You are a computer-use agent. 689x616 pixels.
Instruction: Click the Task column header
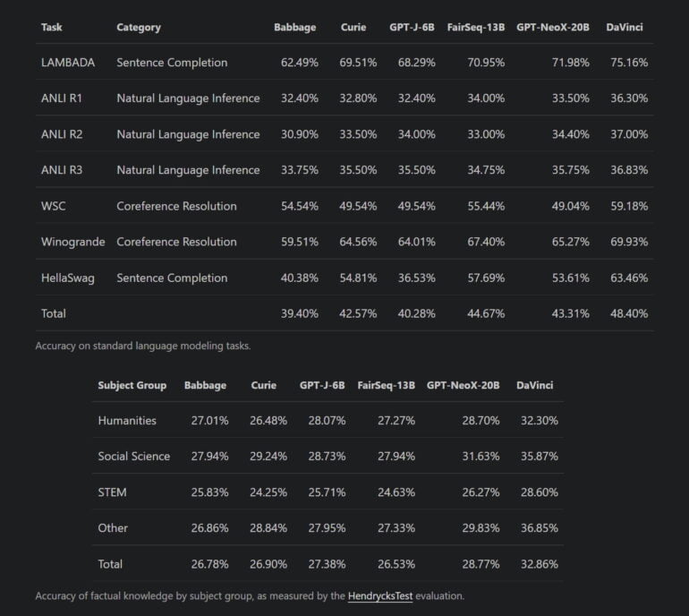pyautogui.click(x=52, y=27)
